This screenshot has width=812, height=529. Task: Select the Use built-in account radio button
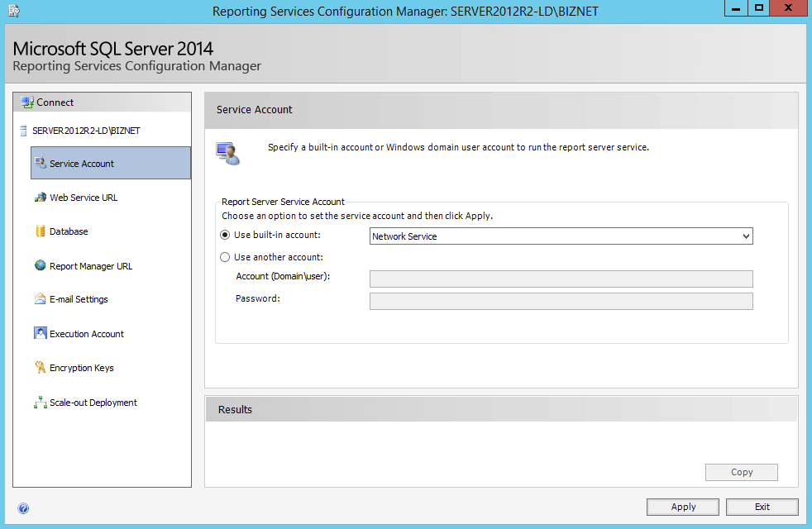(225, 235)
